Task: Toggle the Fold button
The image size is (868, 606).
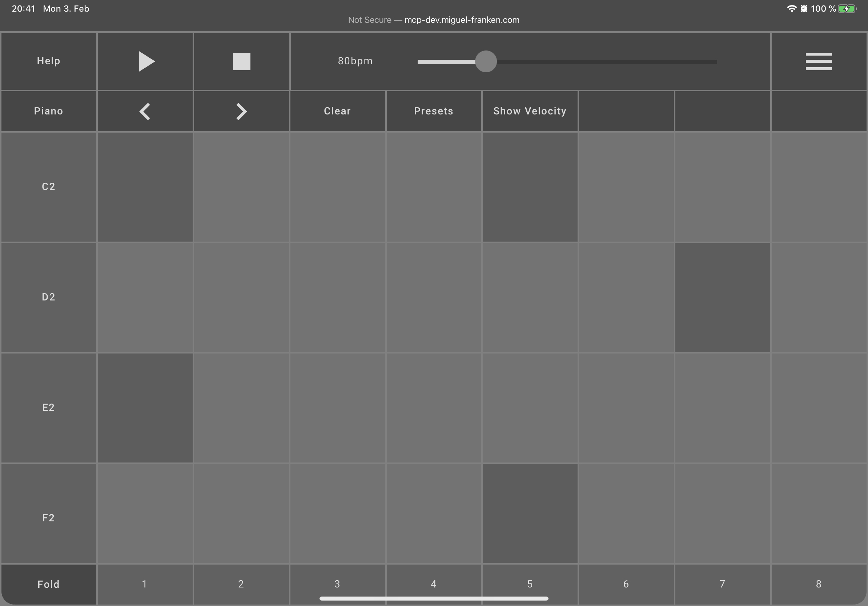Action: click(48, 584)
